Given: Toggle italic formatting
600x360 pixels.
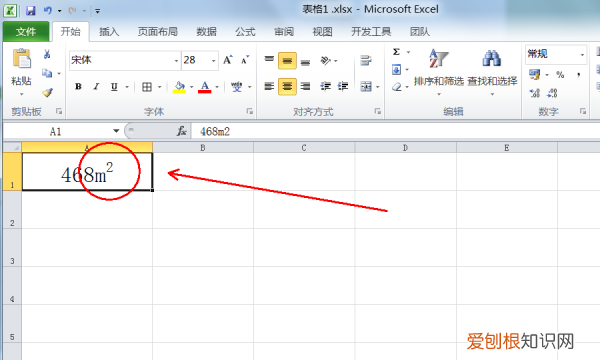Looking at the screenshot, I should pos(96,86).
